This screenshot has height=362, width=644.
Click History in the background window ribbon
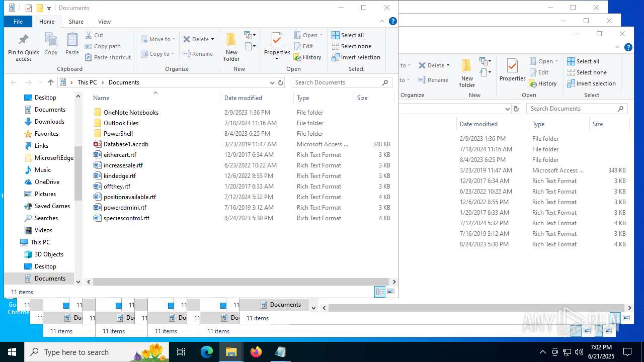click(x=543, y=83)
